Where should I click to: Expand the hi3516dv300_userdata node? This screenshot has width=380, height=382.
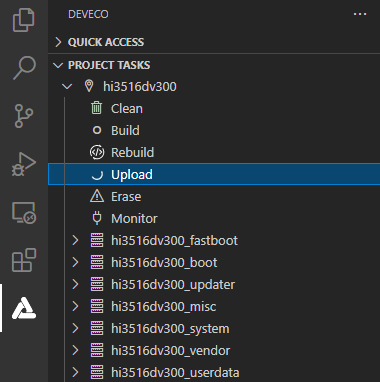point(75,372)
